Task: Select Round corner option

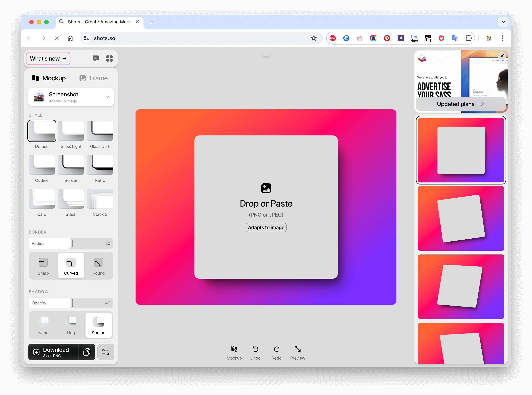Action: pyautogui.click(x=99, y=266)
